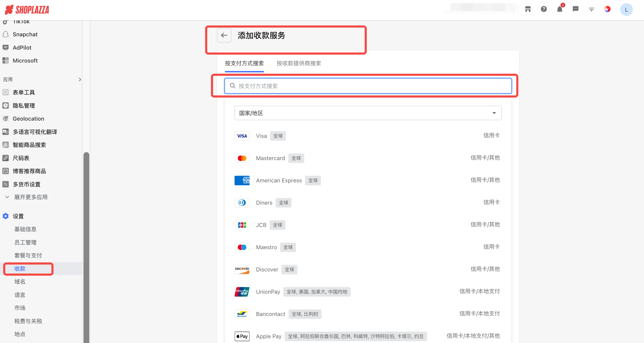Choose the Visa payment method name

pos(261,136)
